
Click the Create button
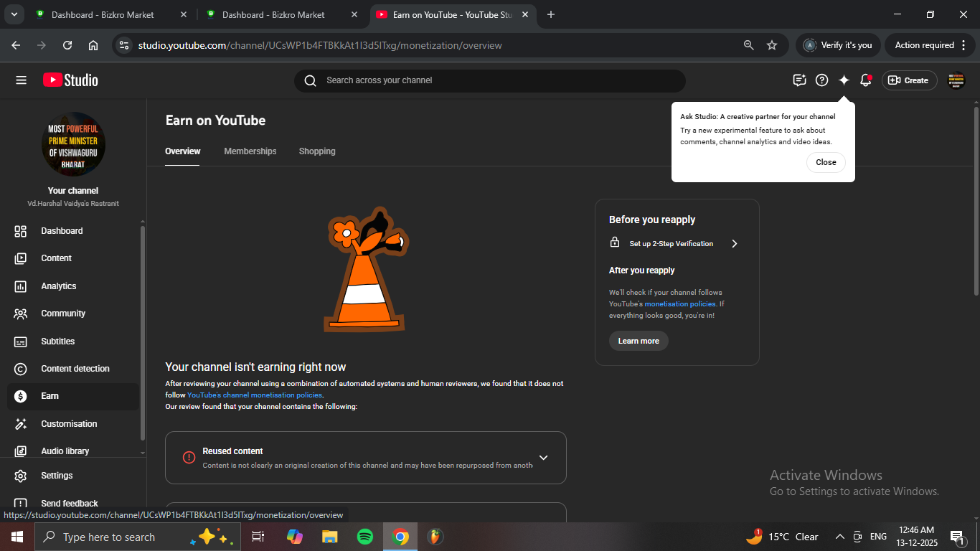click(x=909, y=80)
